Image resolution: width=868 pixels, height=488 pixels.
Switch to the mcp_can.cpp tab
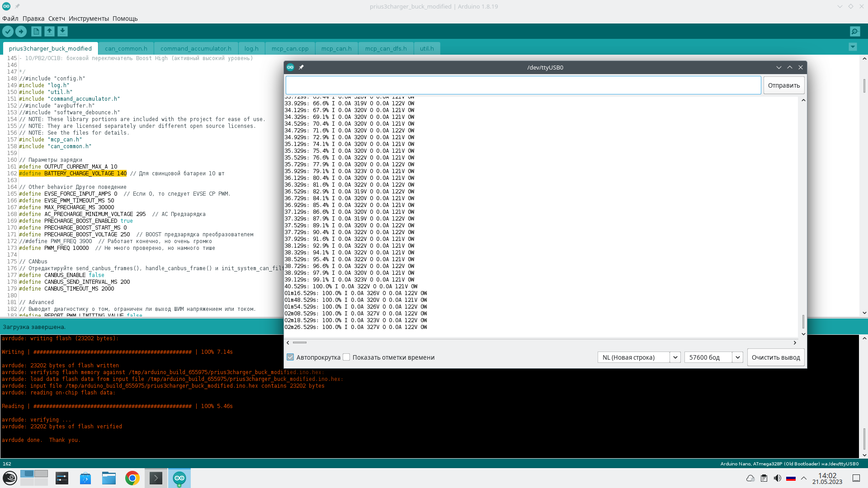[x=290, y=48]
